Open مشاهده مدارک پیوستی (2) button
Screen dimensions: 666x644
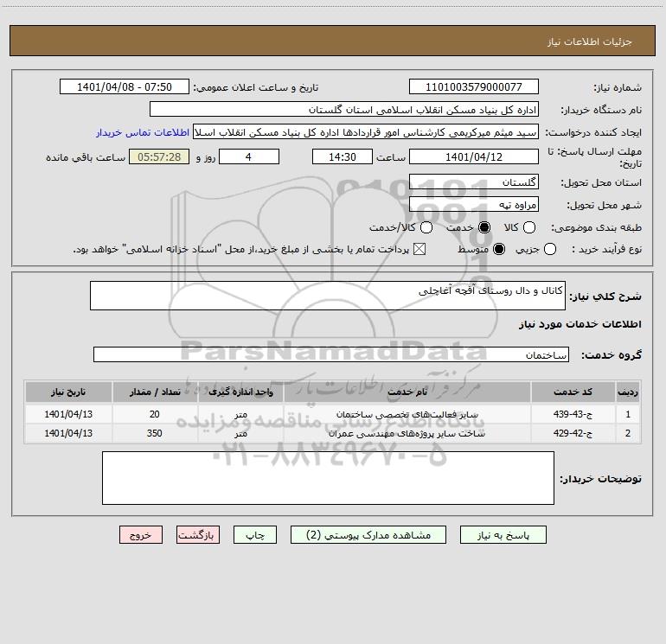click(368, 535)
